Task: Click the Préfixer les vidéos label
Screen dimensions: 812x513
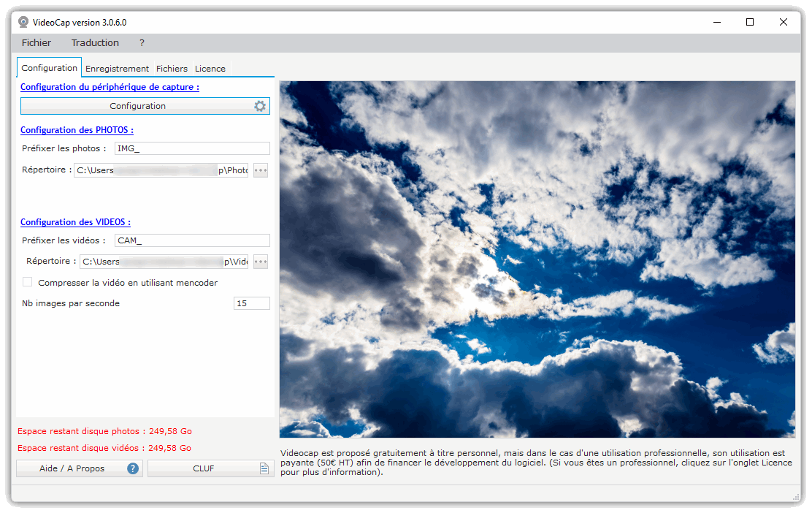Action: point(64,240)
